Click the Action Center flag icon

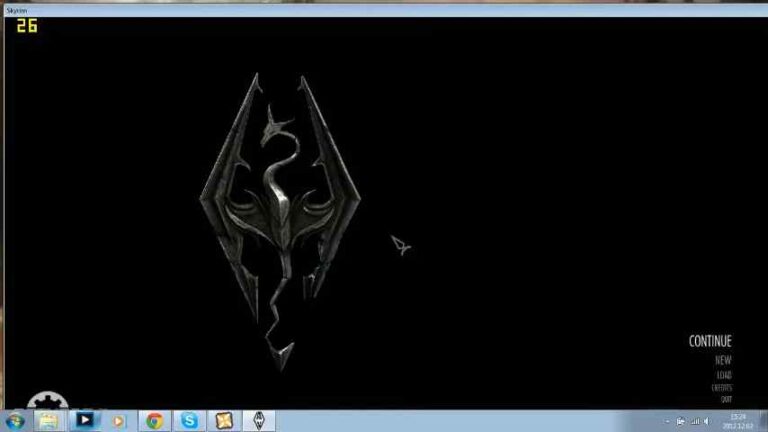[680, 421]
